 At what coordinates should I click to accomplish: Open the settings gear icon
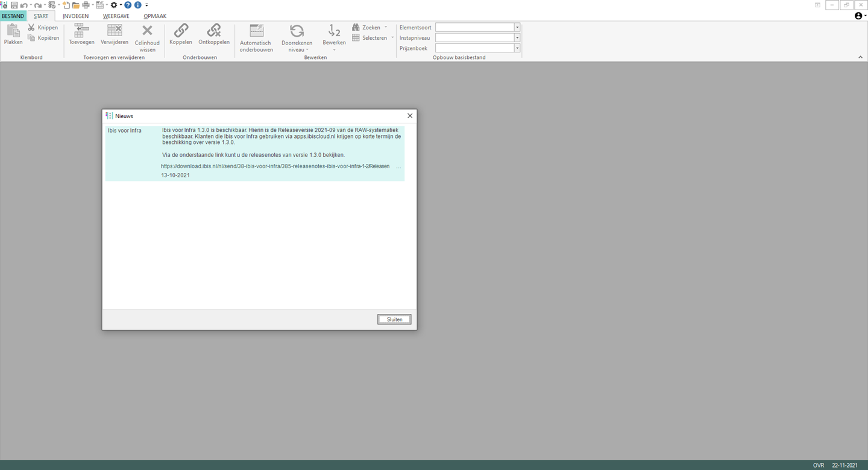click(113, 5)
